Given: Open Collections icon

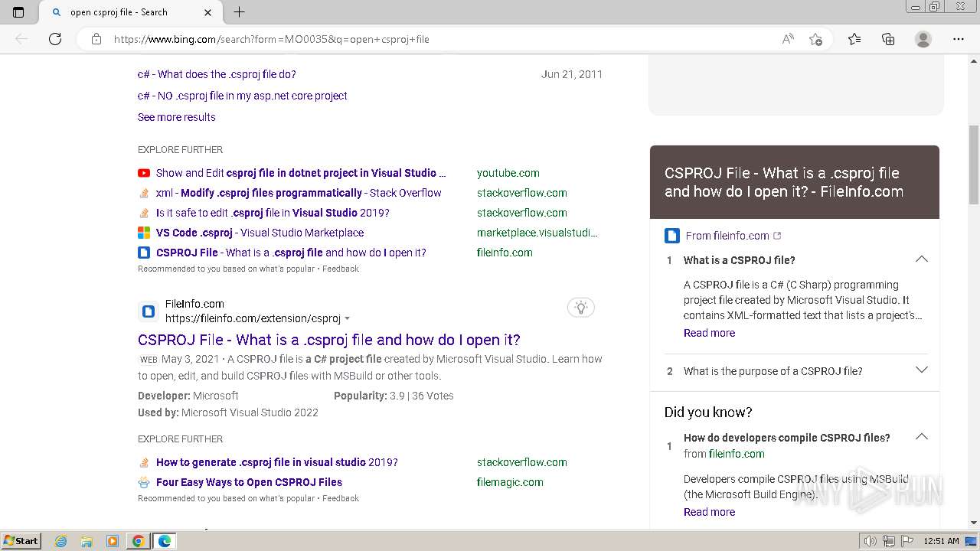Looking at the screenshot, I should (888, 39).
